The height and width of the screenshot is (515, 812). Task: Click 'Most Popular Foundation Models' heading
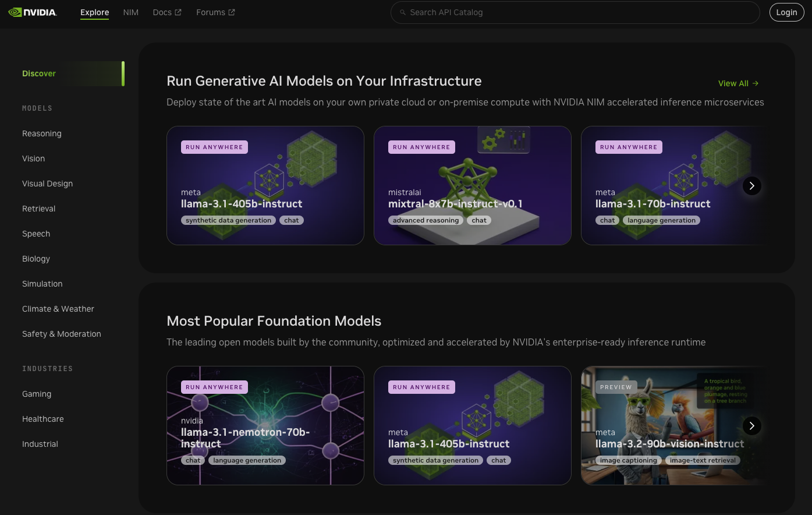pos(274,321)
